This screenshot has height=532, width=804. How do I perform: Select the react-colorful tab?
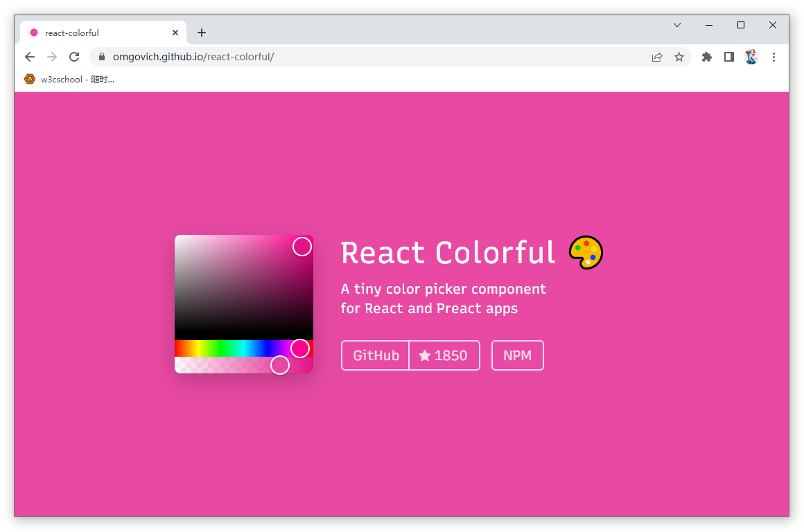coord(97,33)
